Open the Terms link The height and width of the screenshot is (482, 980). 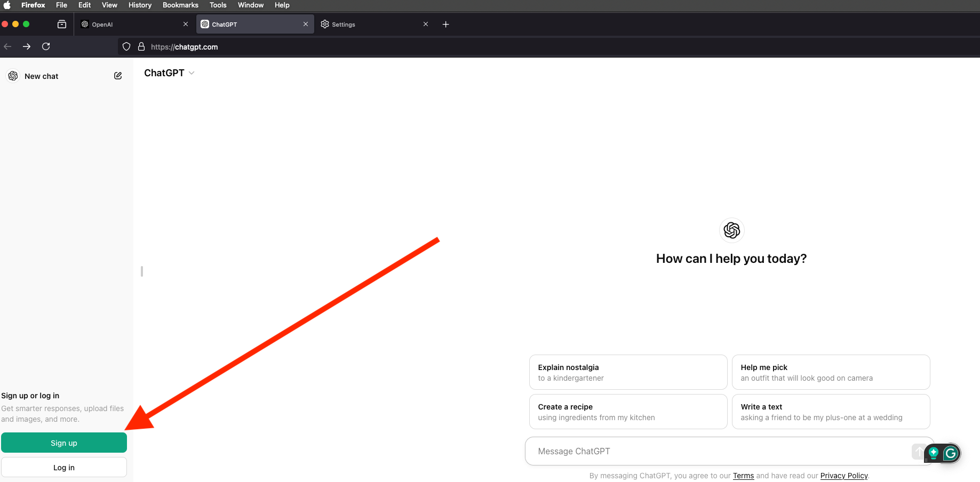[743, 476]
